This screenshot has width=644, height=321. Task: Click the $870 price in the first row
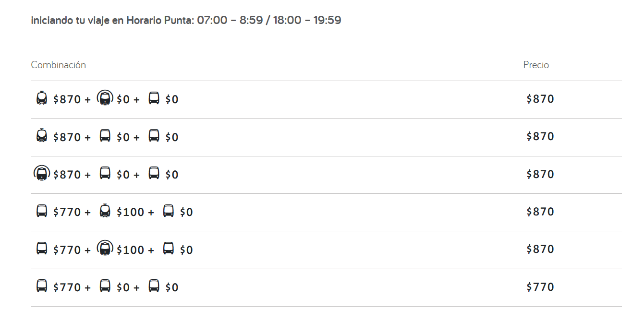click(x=540, y=99)
